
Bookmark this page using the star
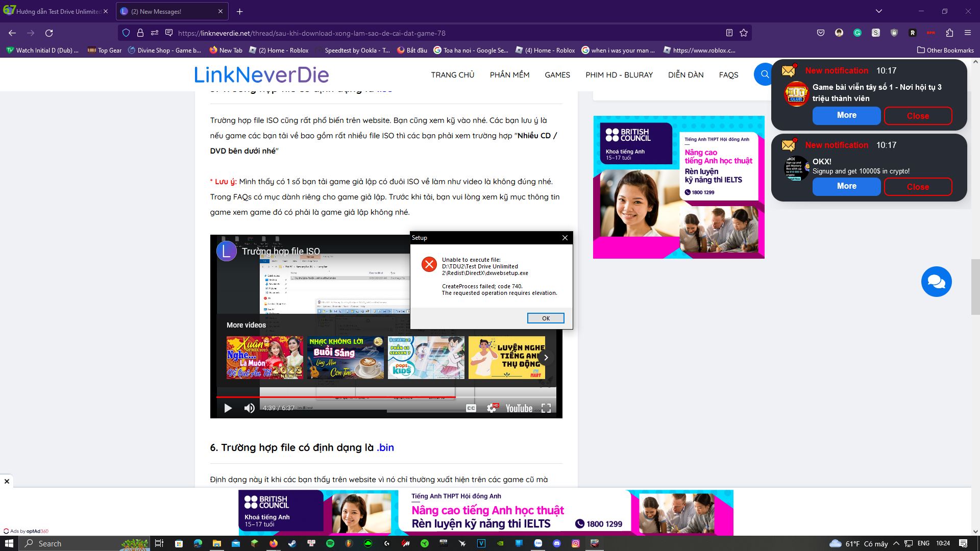click(x=744, y=33)
